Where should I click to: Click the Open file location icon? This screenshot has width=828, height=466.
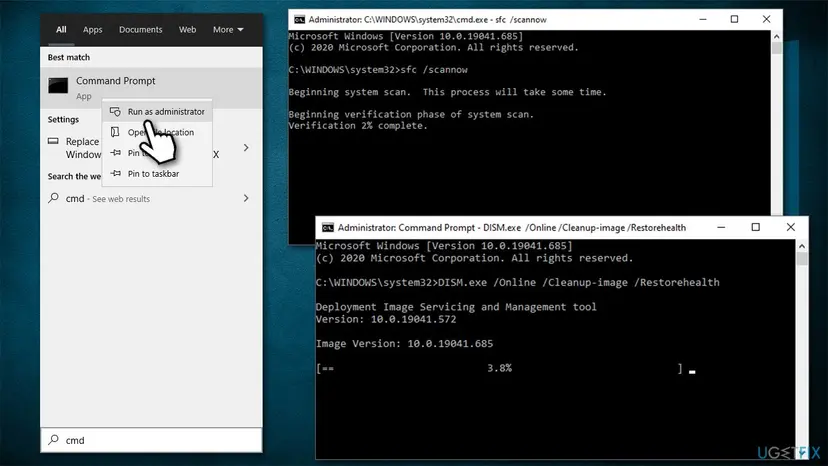[x=115, y=132]
